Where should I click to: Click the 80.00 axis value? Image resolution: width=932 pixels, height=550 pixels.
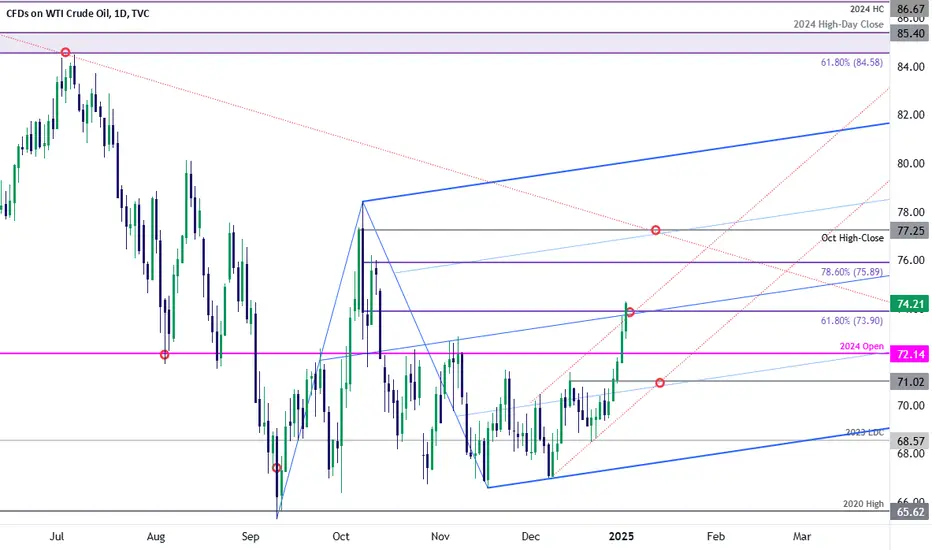click(x=911, y=164)
